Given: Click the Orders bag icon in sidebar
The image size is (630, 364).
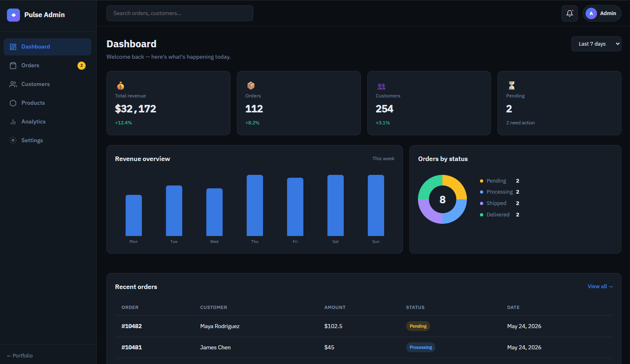Looking at the screenshot, I should tap(13, 66).
